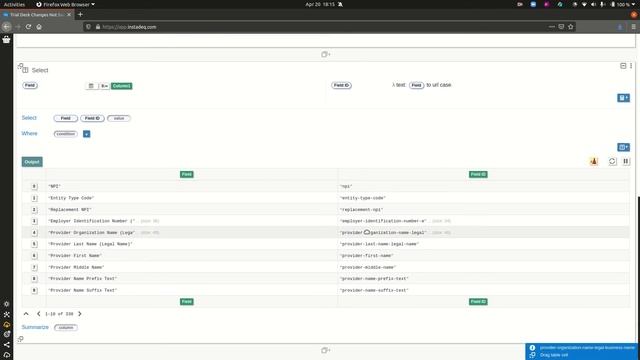This screenshot has height=360, width=640.
Task: Refresh the output table
Action: point(612,162)
